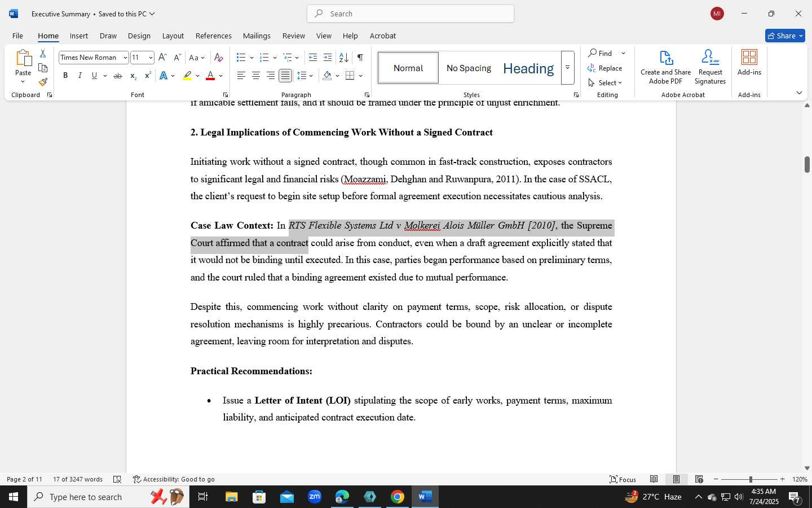This screenshot has height=508, width=812.
Task: Open Read Mode view in status bar
Action: (x=654, y=479)
